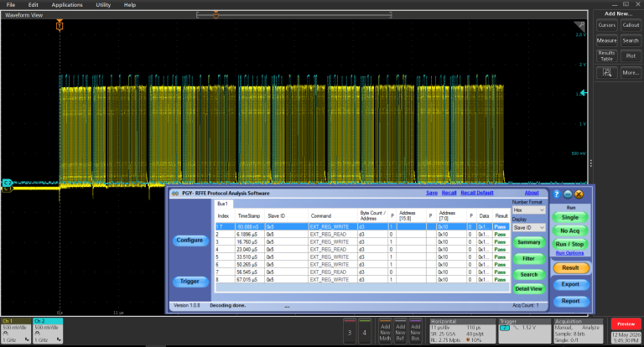The image size is (644, 347).
Task: Click the C2 channel handle on waveform edge
Action: point(7,183)
